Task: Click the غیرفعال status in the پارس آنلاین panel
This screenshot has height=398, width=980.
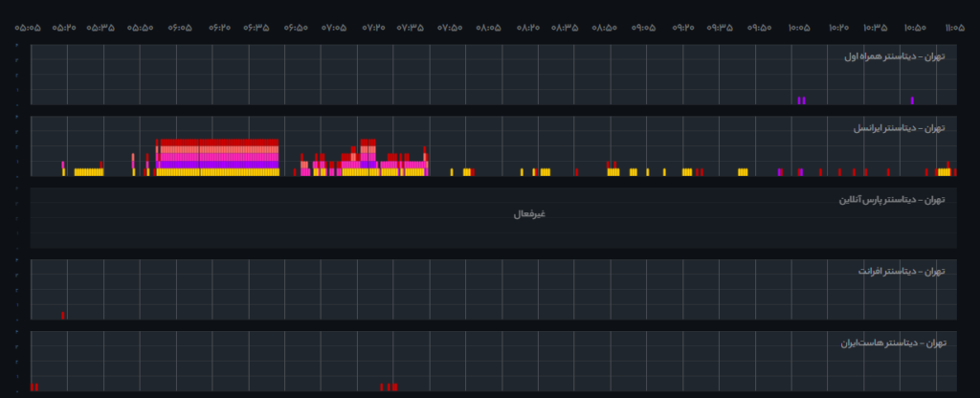Action: click(529, 214)
